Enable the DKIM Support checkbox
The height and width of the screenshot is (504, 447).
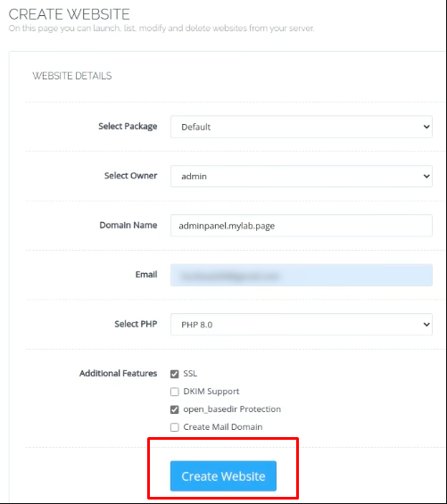click(x=175, y=392)
